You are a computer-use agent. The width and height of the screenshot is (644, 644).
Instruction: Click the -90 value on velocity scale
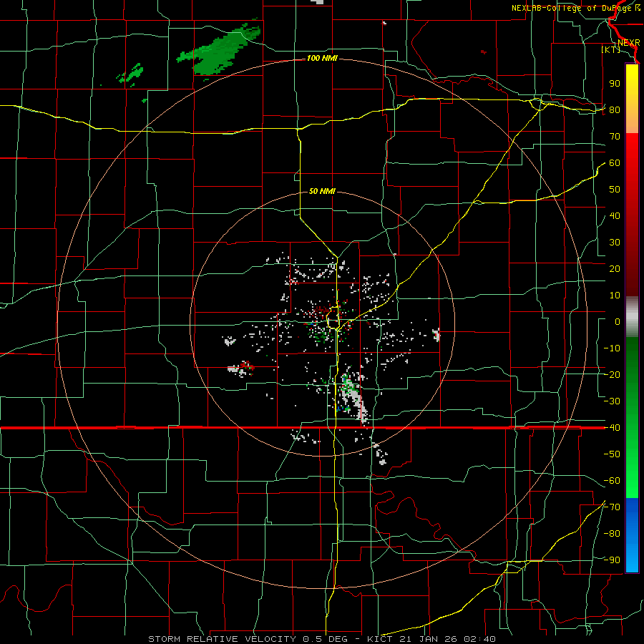[x=612, y=560]
